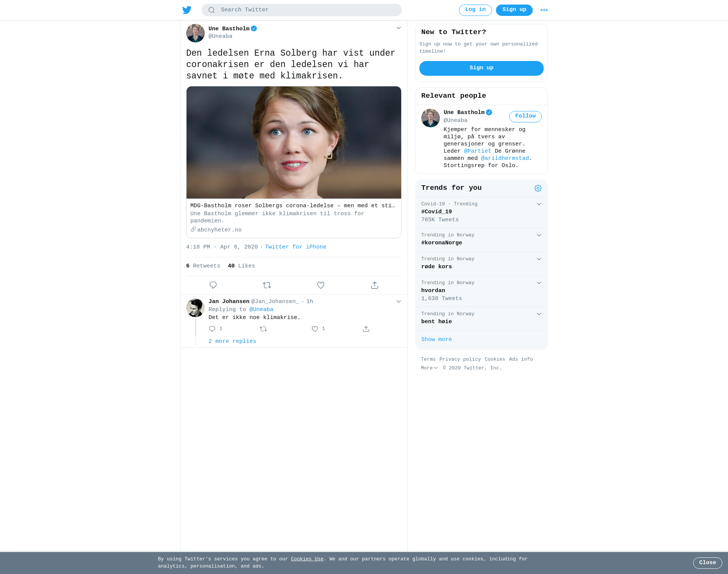Image resolution: width=728 pixels, height=574 pixels.
Task: Click the large Sign up button in sidebar
Action: [x=482, y=68]
